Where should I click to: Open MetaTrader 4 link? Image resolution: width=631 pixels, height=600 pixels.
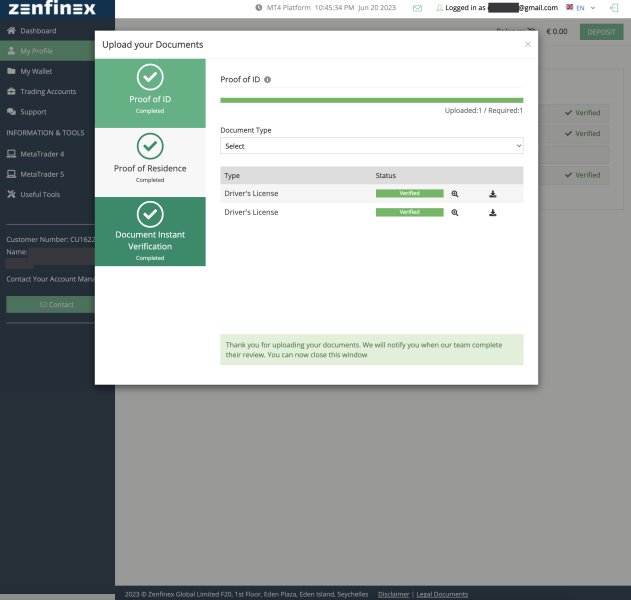(x=42, y=154)
